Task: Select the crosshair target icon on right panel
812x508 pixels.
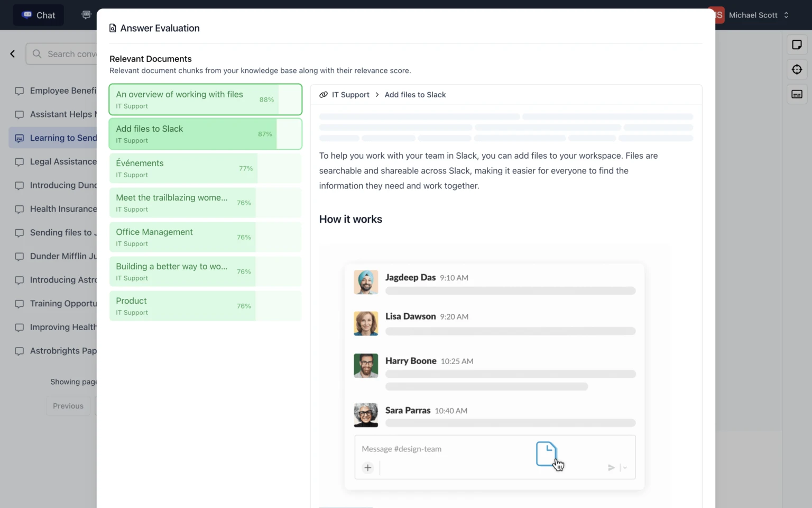Action: (x=797, y=69)
